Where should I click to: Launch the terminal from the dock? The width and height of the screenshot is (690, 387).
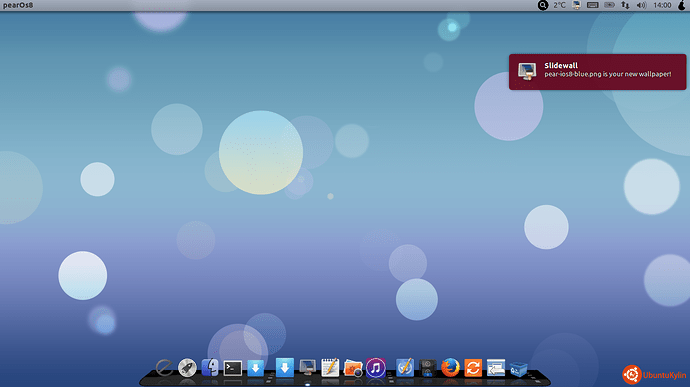point(233,368)
